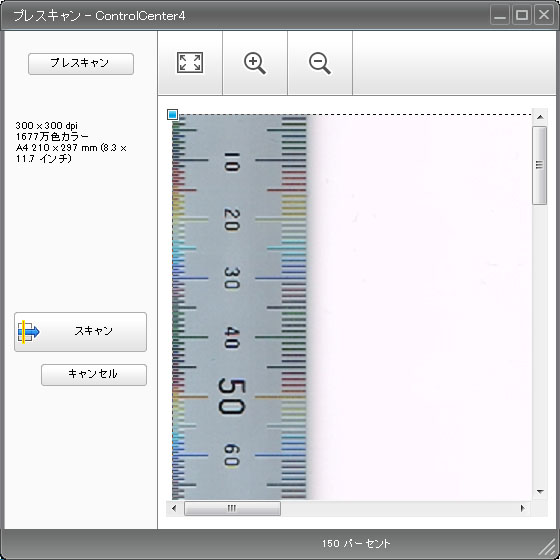Click the horizontal scrollbar thumb
Image resolution: width=560 pixels, height=560 pixels.
[232, 508]
